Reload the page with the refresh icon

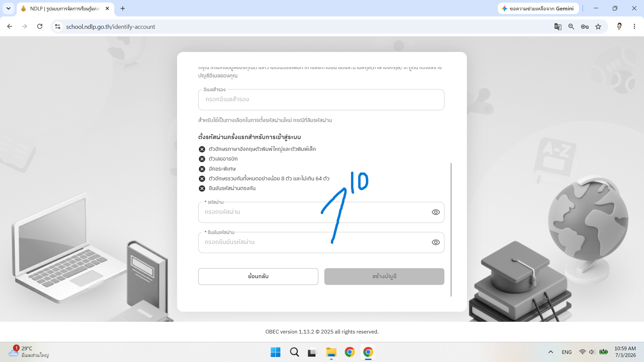click(40, 26)
